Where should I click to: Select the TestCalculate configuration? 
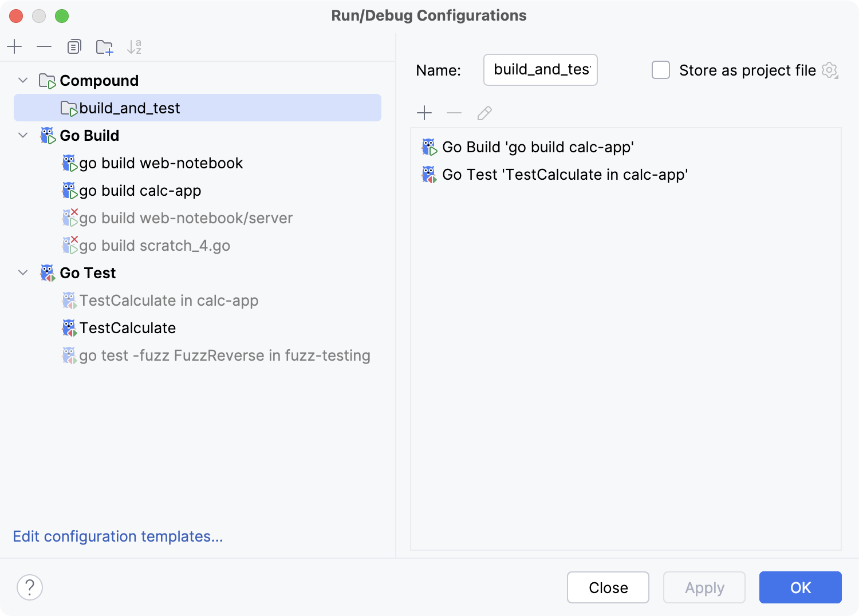127,327
